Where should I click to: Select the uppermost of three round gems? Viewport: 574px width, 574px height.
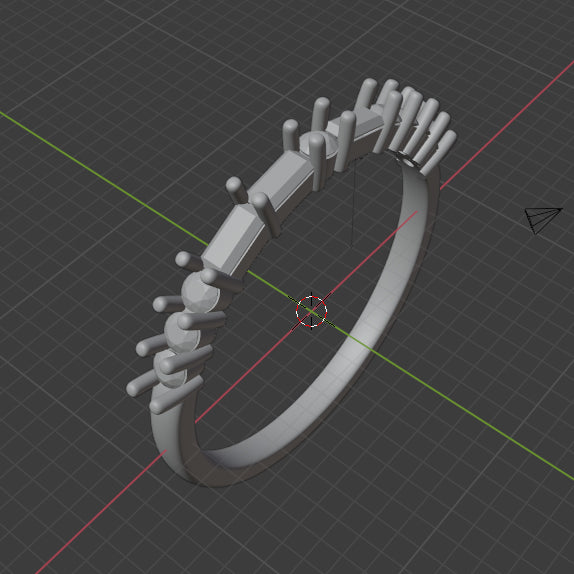point(200,292)
